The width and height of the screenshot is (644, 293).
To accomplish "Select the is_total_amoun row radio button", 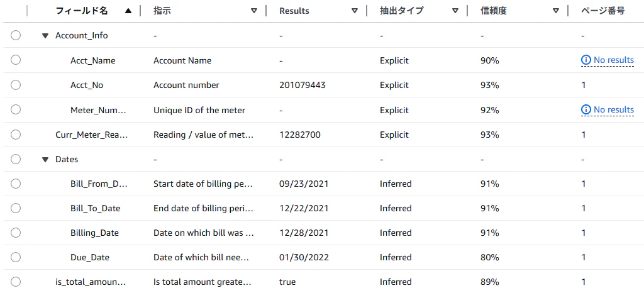I will click(x=16, y=282).
